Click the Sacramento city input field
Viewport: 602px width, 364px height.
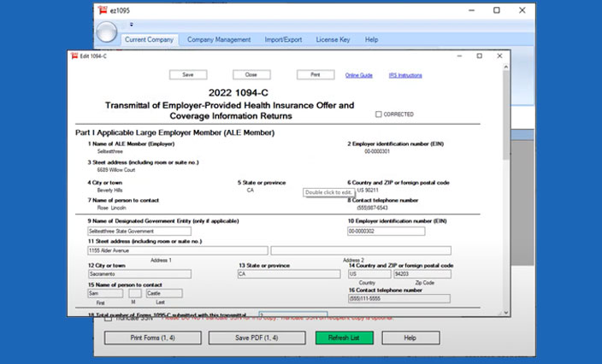[x=139, y=274]
